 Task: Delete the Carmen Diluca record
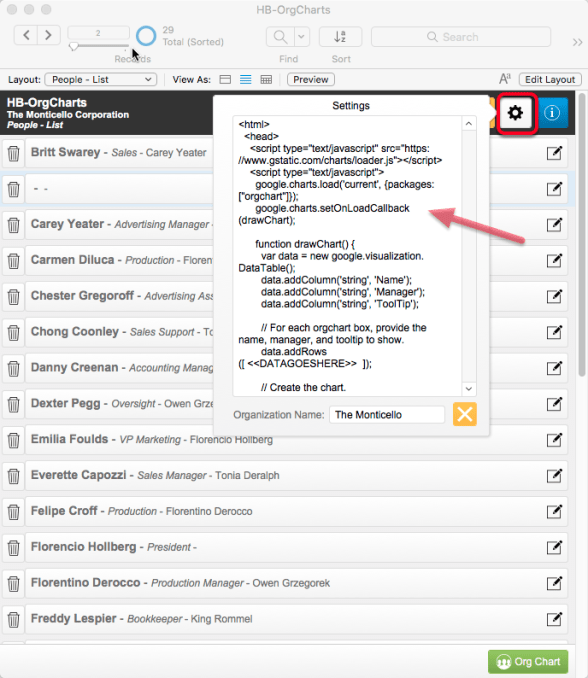click(13, 261)
